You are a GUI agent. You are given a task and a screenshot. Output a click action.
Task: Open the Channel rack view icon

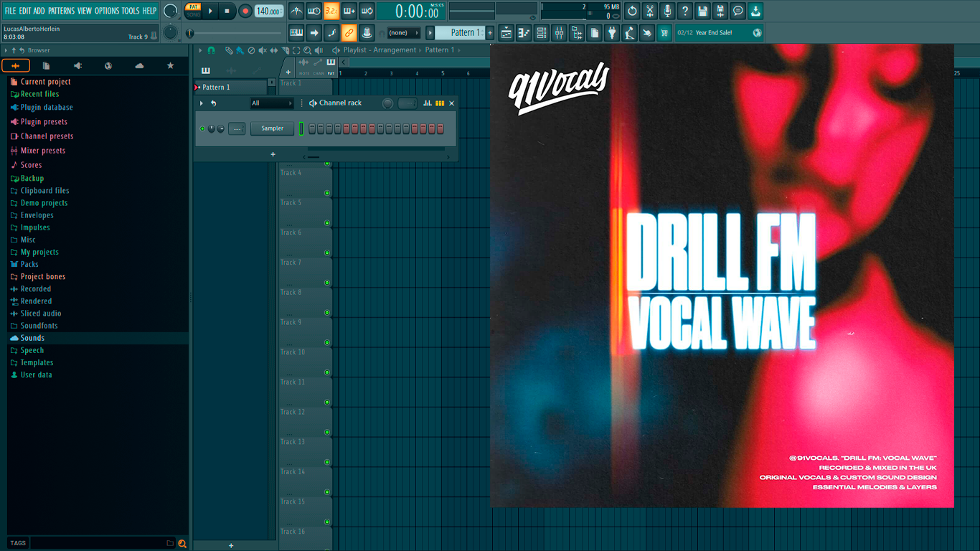click(x=542, y=32)
